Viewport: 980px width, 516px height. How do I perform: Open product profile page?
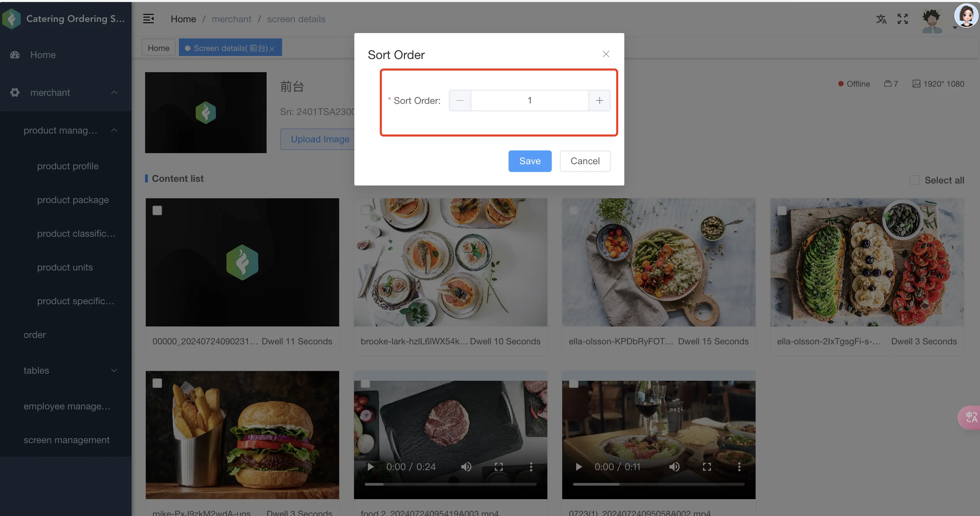tap(68, 166)
